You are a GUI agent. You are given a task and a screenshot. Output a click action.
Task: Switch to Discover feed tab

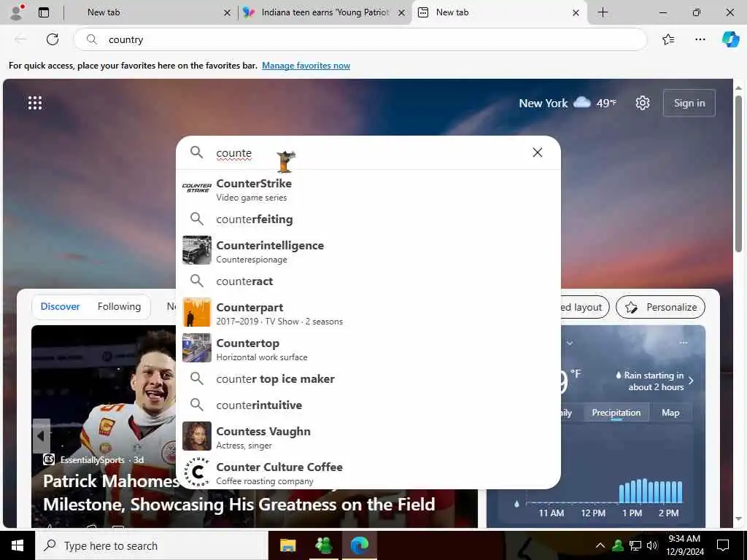60,307
